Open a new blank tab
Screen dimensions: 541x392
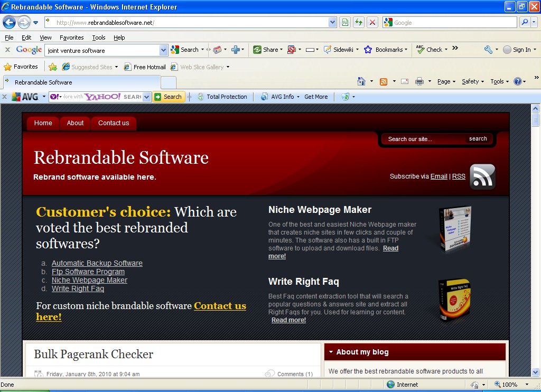point(169,82)
